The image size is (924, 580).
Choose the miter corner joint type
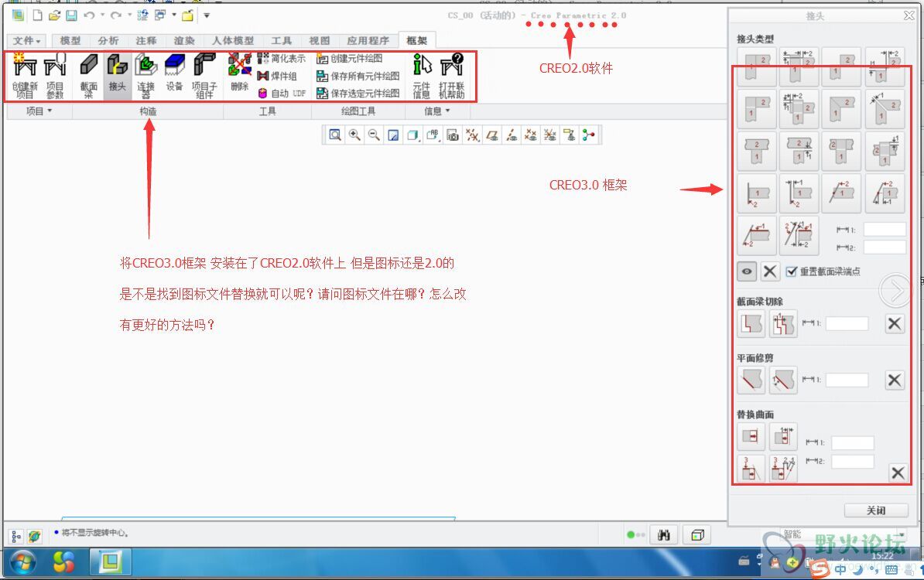[x=841, y=109]
